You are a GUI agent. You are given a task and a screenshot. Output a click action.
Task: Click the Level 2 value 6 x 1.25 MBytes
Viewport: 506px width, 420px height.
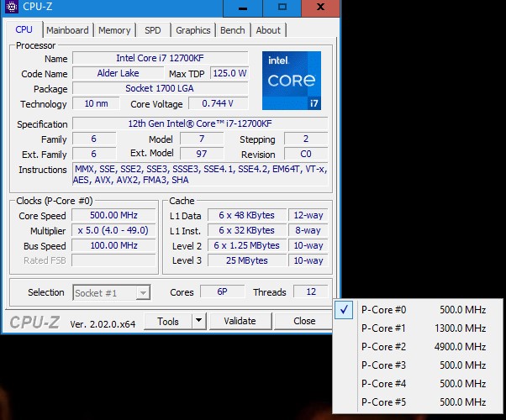[247, 245]
